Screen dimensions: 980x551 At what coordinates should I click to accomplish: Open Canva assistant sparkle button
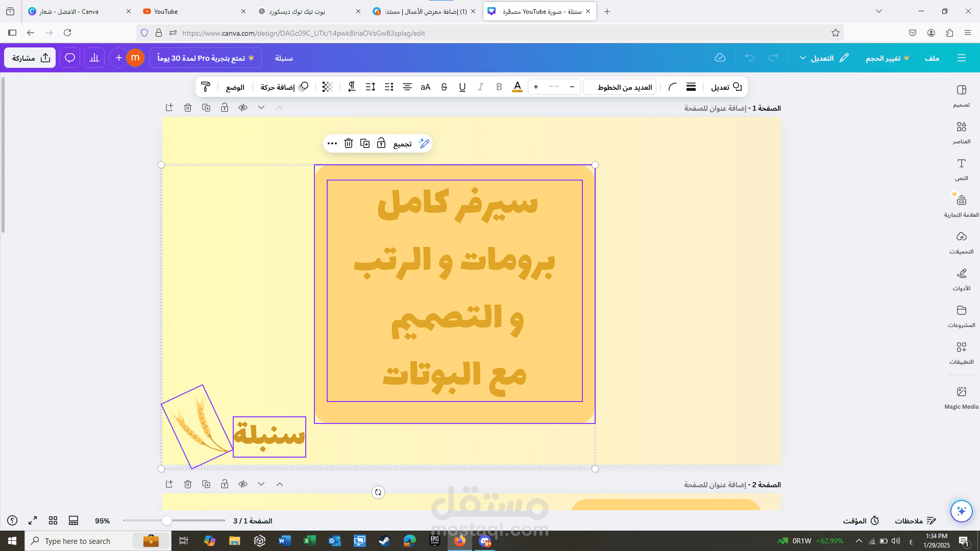[961, 511]
